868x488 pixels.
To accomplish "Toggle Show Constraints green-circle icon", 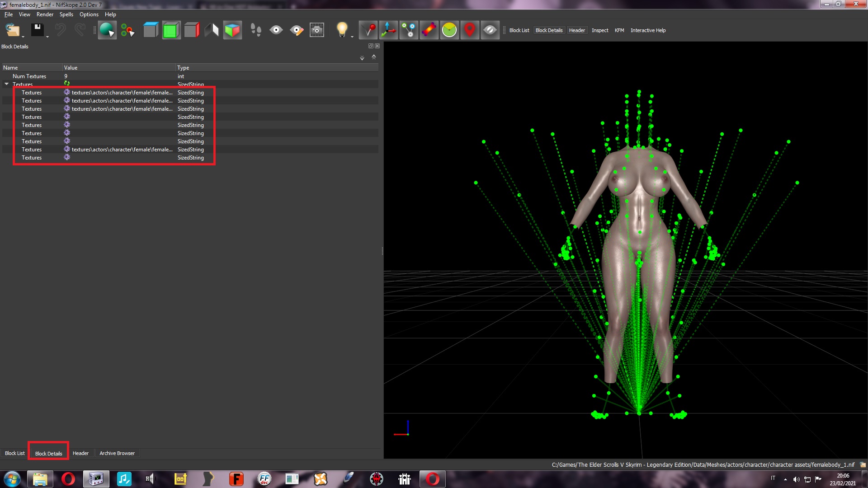I will (449, 30).
